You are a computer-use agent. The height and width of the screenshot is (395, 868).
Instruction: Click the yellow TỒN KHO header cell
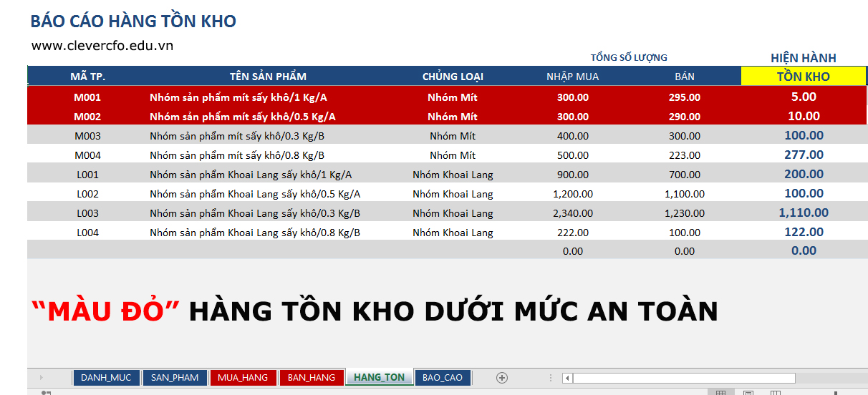click(x=804, y=77)
